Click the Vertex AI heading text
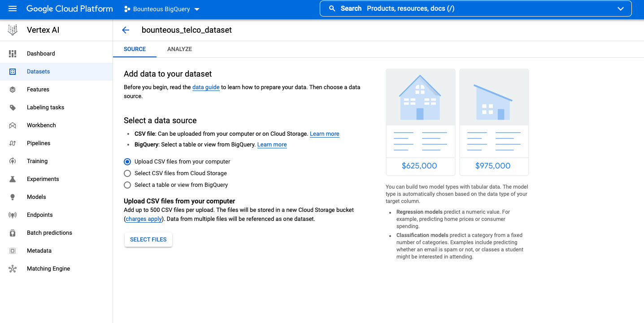 click(43, 30)
